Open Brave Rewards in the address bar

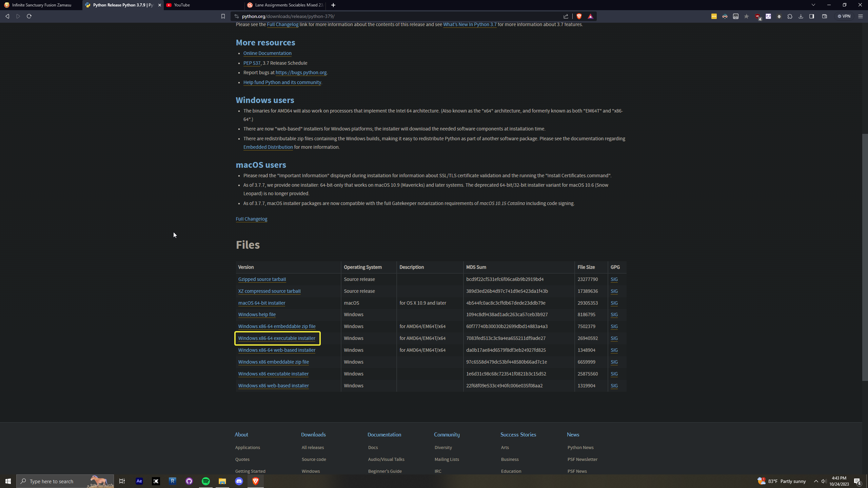point(590,16)
